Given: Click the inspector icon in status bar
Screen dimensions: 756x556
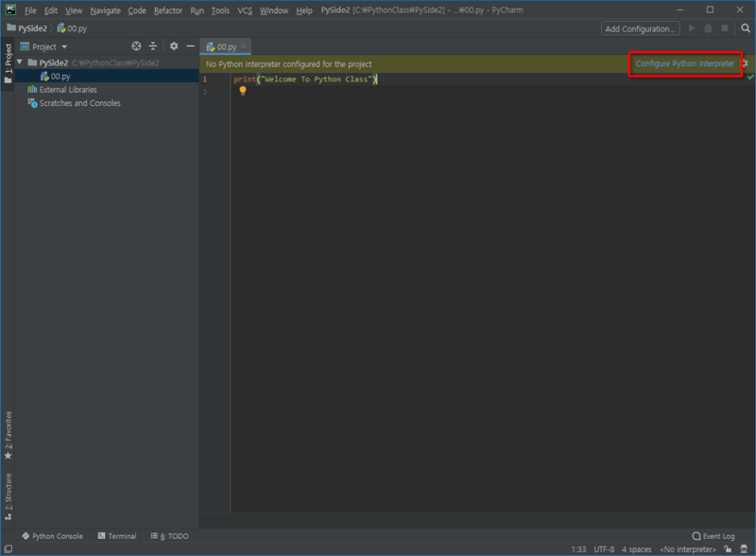Looking at the screenshot, I should pos(744,548).
